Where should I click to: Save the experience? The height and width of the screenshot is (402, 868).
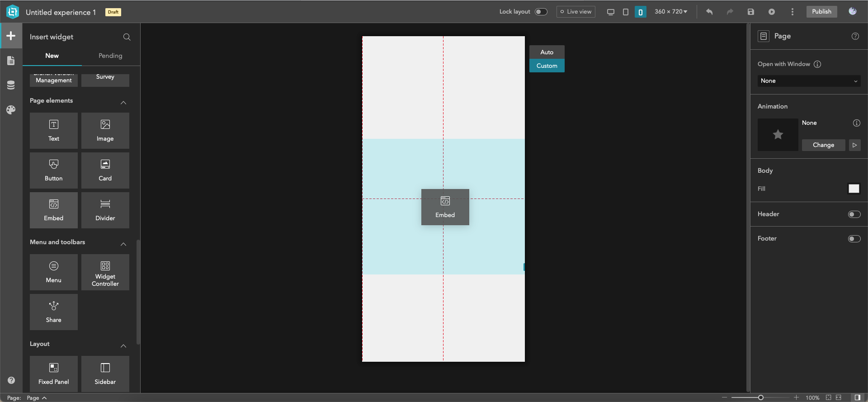coord(751,12)
